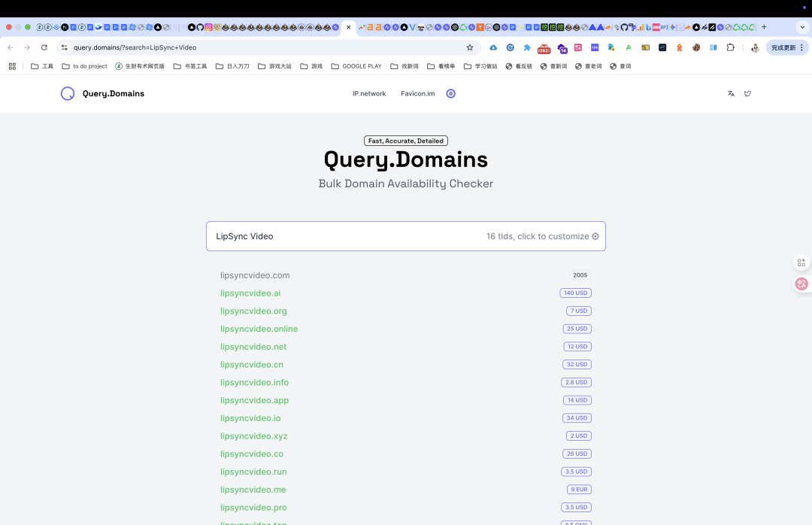Image resolution: width=812 pixels, height=525 pixels.
Task: Open the Chrome profile avatar
Action: (755, 47)
